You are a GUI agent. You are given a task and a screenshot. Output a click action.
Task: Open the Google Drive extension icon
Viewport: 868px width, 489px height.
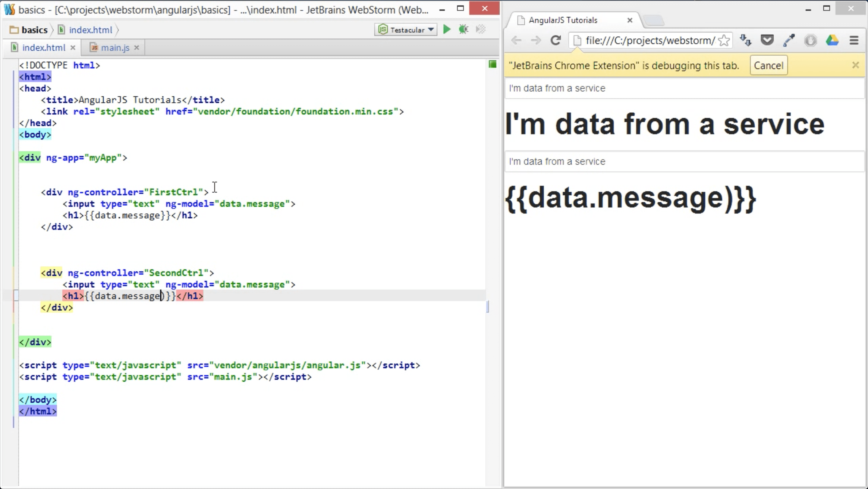coord(832,40)
